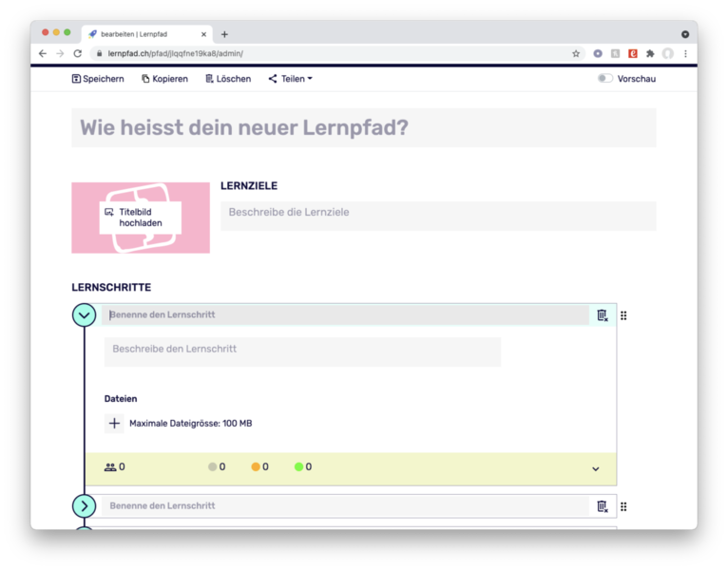Click the Dateien label
Image resolution: width=728 pixels, height=570 pixels.
coord(121,399)
